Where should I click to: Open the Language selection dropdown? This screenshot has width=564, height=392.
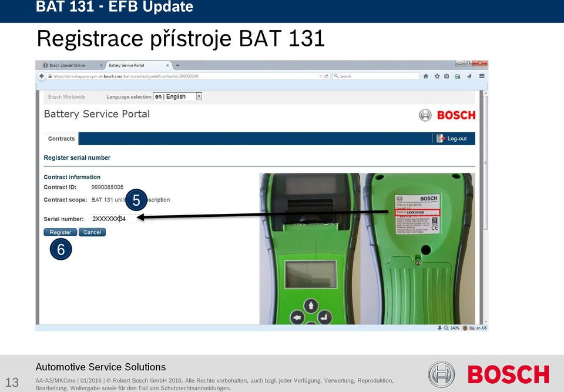point(177,96)
